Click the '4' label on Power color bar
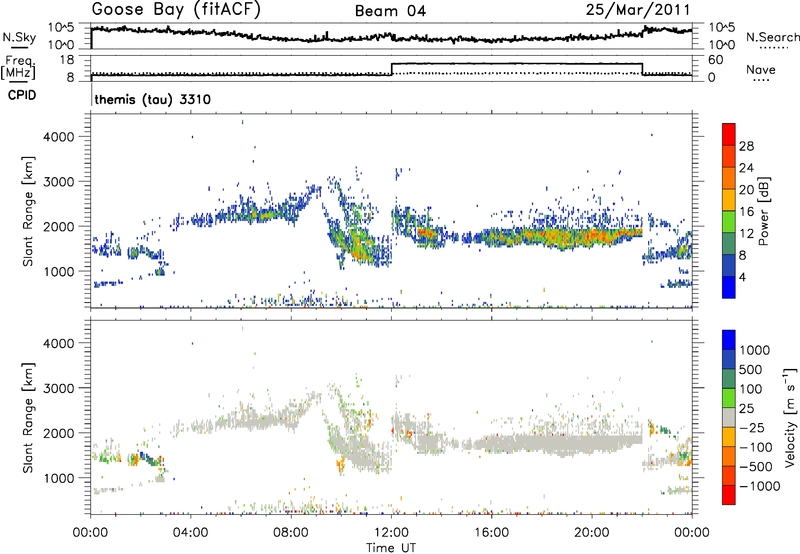 (x=742, y=278)
